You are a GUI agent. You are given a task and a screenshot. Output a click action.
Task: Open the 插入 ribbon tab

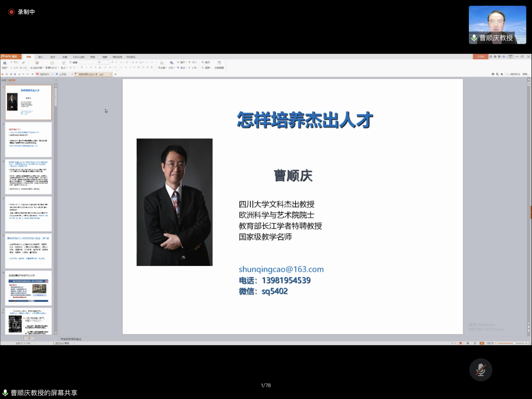[x=41, y=57]
